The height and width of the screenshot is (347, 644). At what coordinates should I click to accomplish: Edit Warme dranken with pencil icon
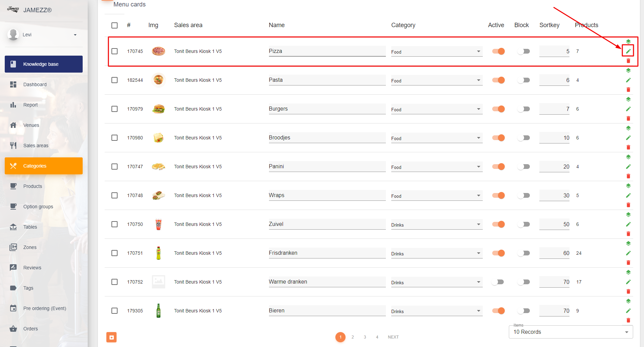[x=628, y=282]
